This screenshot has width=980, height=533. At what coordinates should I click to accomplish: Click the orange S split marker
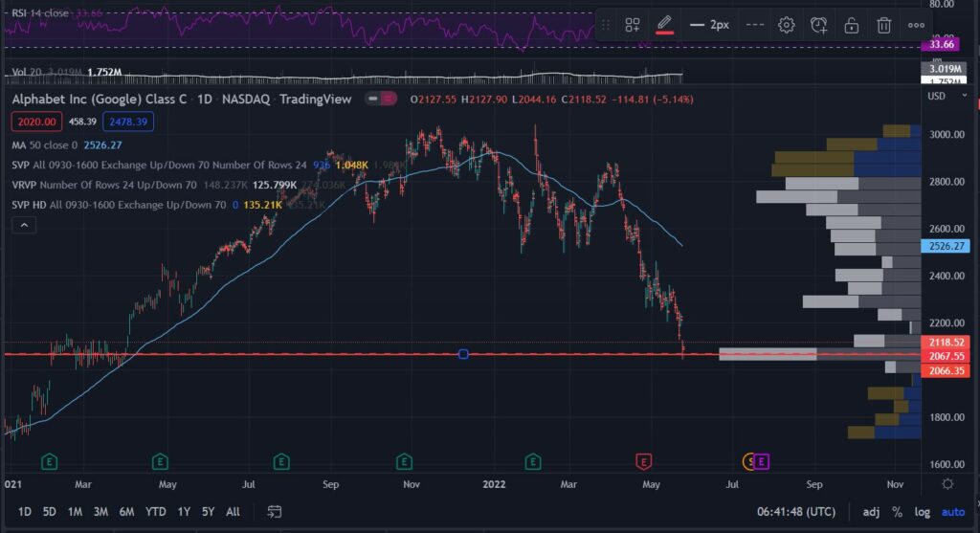tap(748, 462)
